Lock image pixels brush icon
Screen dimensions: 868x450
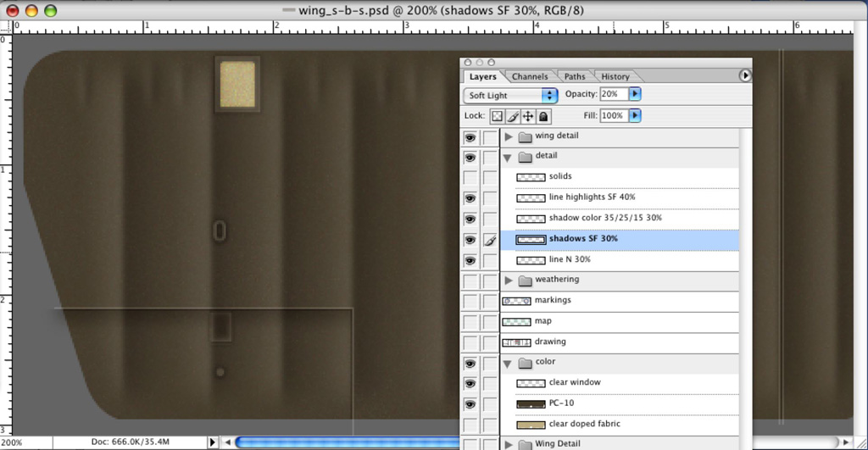pos(513,116)
